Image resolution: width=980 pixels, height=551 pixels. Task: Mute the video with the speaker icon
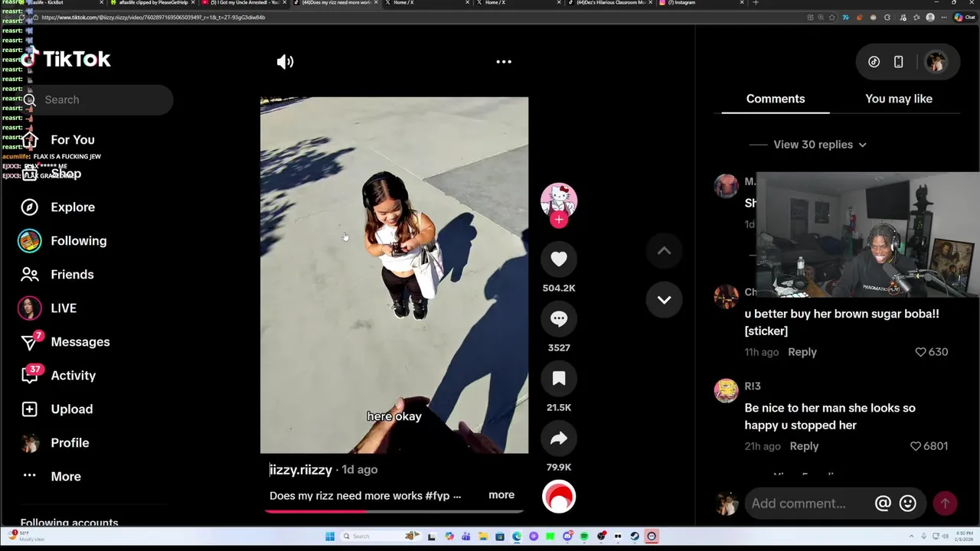point(285,62)
